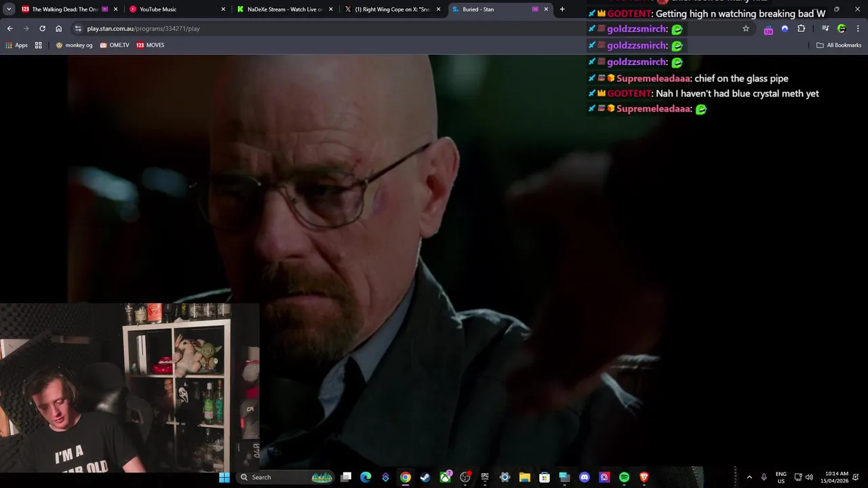Open the Chrome profile avatar
Screen dimensions: 868x488
tap(842, 28)
